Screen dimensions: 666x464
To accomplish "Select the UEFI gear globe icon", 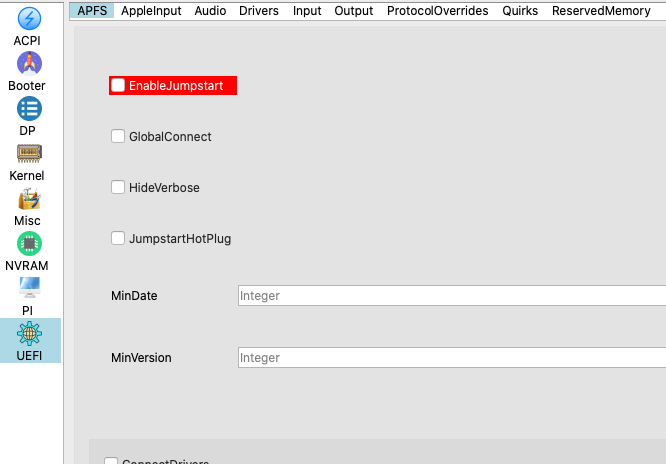I will click(x=29, y=334).
